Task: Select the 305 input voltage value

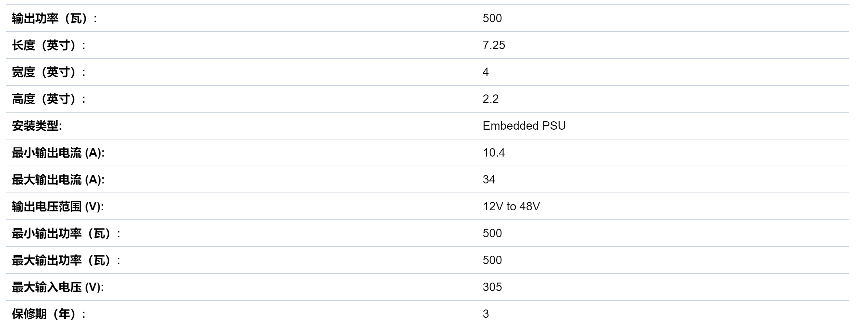Action: tap(492, 287)
